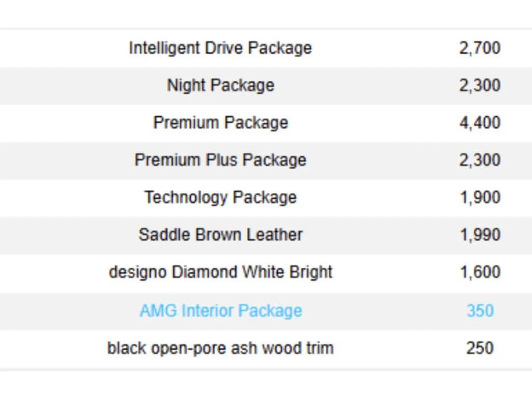The image size is (532, 399).
Task: Click the 1,900 Technology Package price
Action: (480, 197)
